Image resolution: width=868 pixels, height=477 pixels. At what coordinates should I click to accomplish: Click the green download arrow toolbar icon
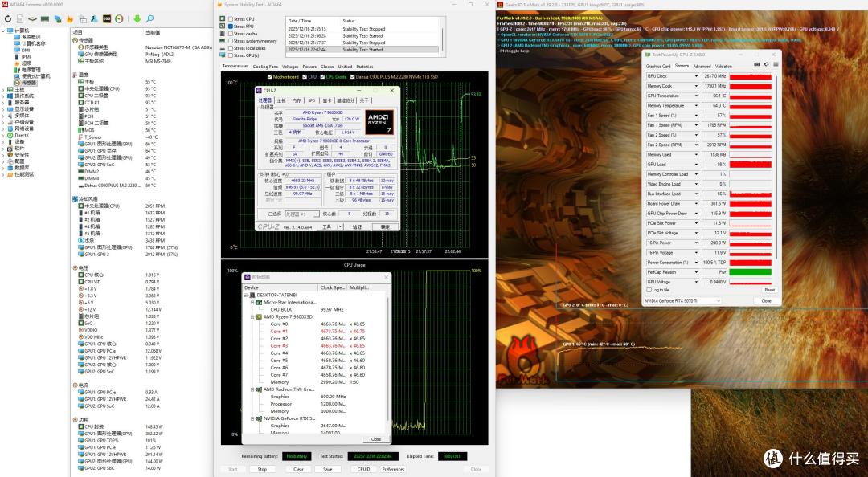tap(137, 18)
